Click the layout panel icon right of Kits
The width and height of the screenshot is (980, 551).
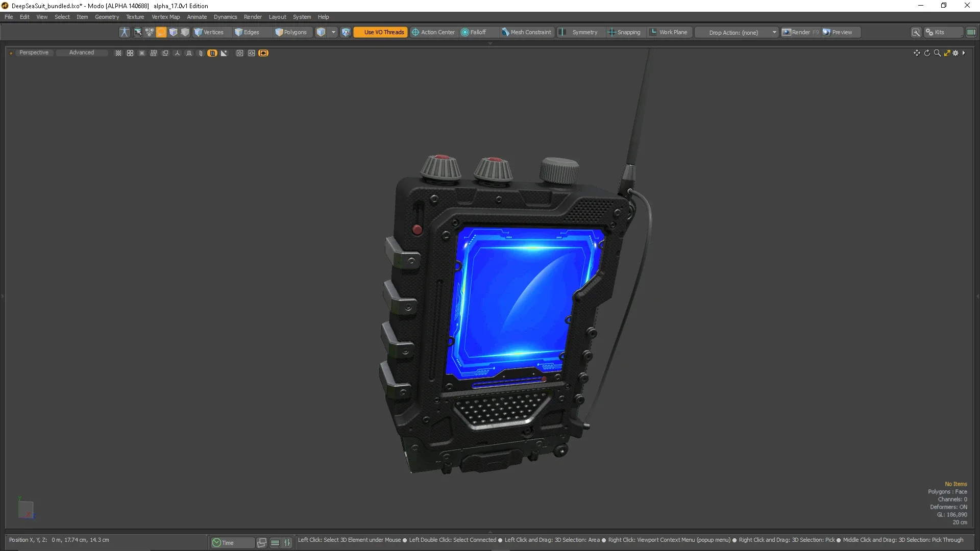coord(971,32)
